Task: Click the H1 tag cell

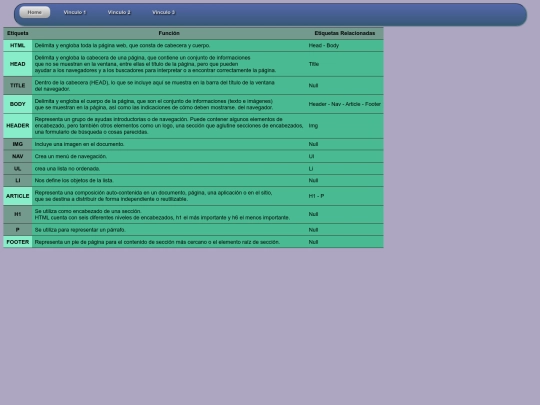Action: 18,214
